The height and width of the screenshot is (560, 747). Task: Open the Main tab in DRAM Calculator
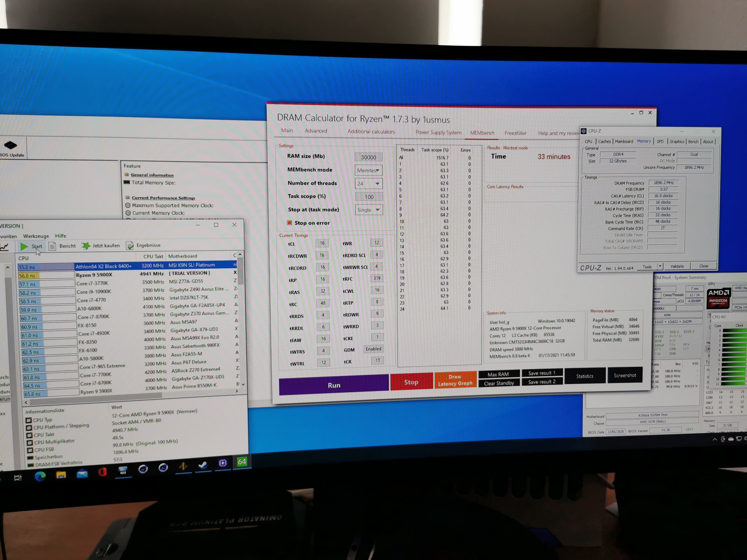[x=287, y=130]
